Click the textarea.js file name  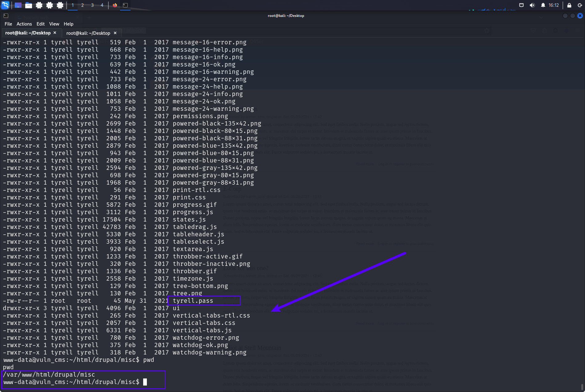click(193, 249)
